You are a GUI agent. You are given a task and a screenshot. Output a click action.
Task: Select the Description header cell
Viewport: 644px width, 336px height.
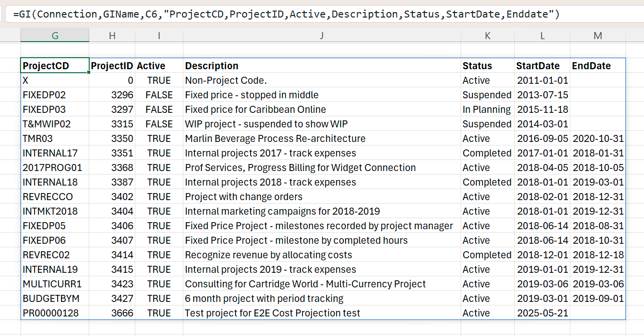(322, 66)
